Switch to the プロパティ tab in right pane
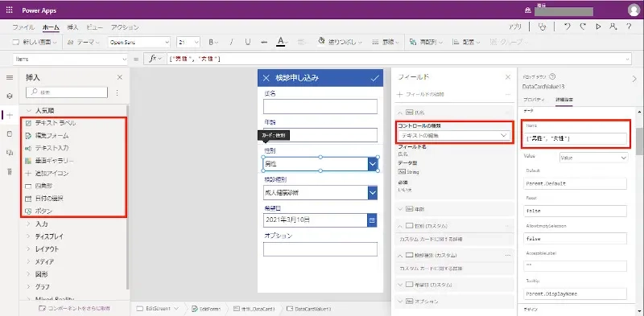Screen dimensions: 644x316 pos(534,100)
